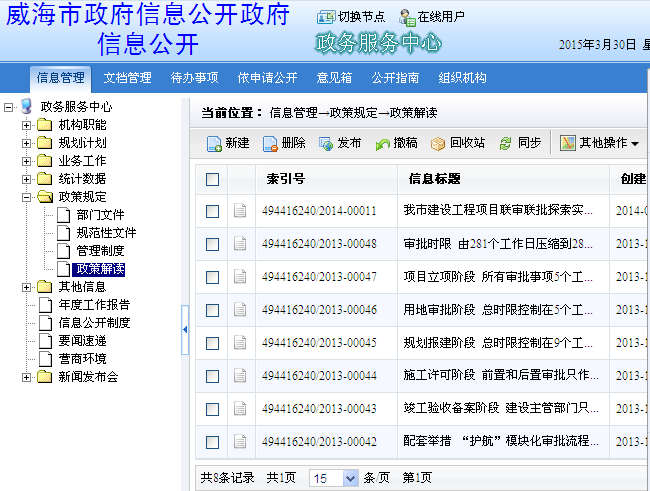Viewport: 650px width, 491px height.
Task: Open the 意见箱 menu tab
Action: click(334, 78)
